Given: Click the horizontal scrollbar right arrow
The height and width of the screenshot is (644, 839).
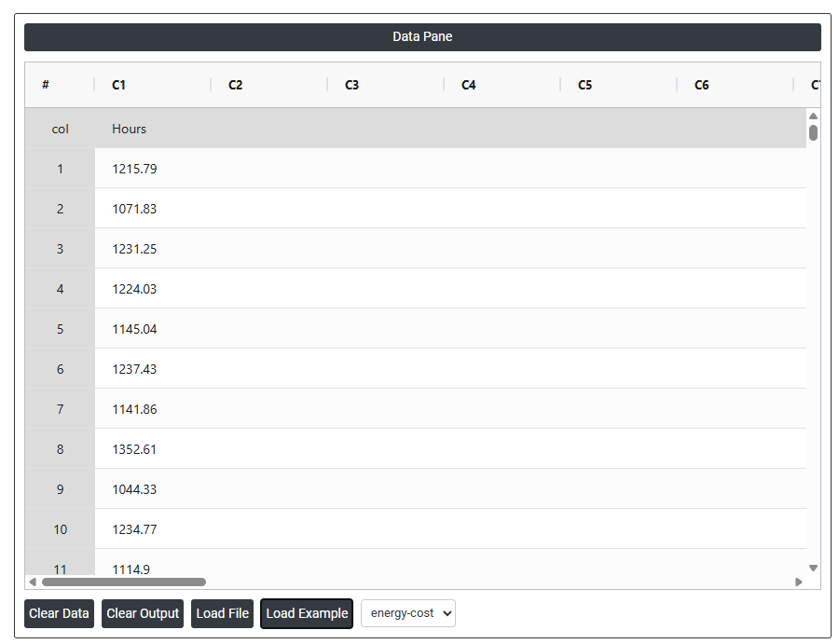Looking at the screenshot, I should 799,582.
